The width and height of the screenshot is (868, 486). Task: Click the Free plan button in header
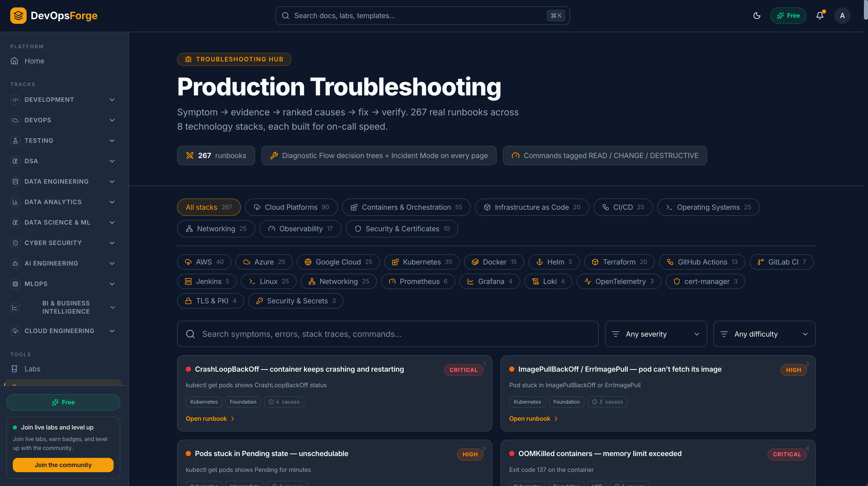pyautogui.click(x=788, y=16)
